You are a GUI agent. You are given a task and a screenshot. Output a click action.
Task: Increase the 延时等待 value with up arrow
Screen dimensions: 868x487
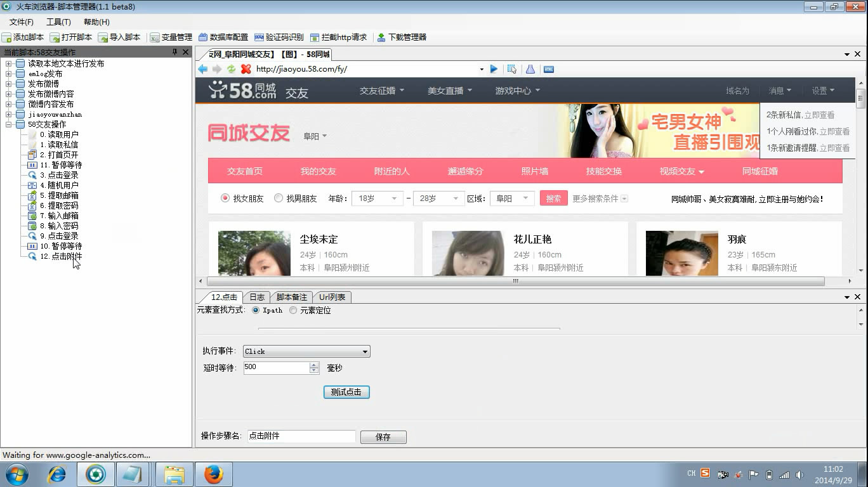pyautogui.click(x=314, y=365)
